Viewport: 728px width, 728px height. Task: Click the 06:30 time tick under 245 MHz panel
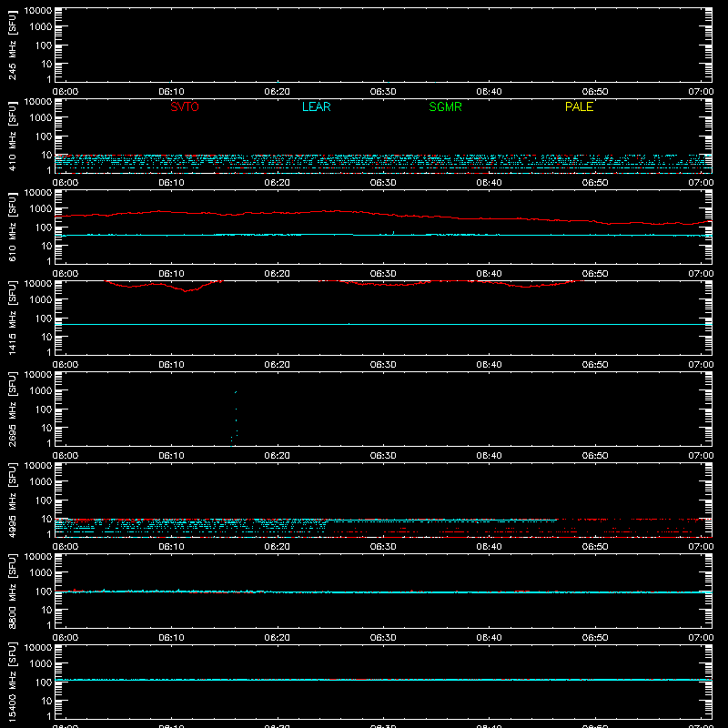tap(383, 92)
